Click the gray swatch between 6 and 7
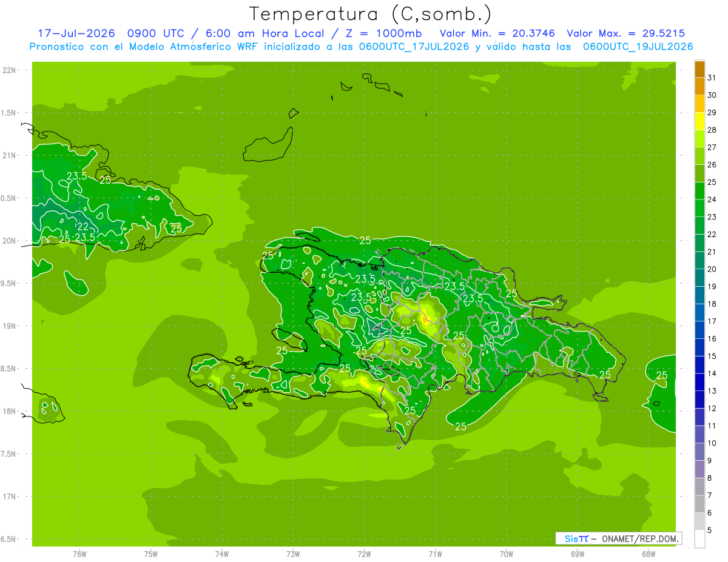 click(699, 504)
